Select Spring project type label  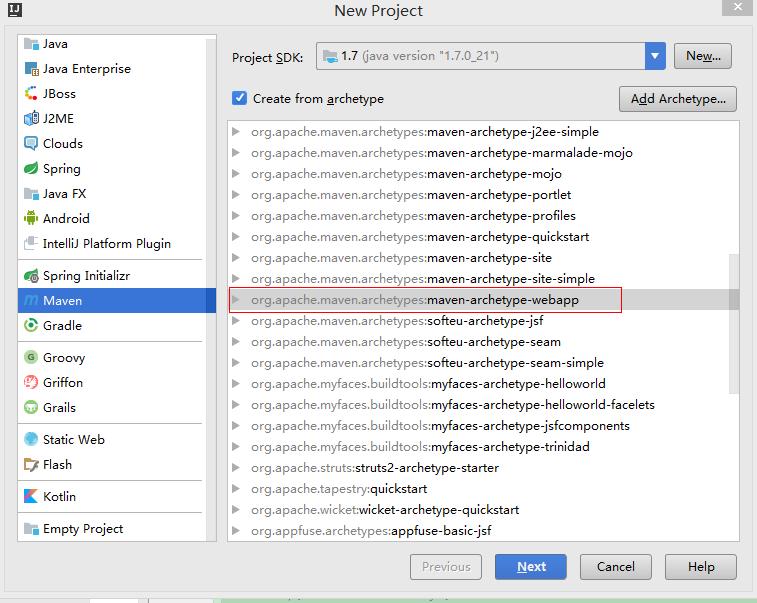tap(62, 168)
